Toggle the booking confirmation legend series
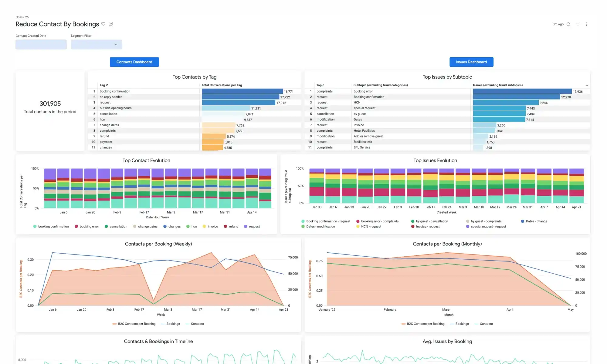This screenshot has height=364, width=607. [53, 227]
